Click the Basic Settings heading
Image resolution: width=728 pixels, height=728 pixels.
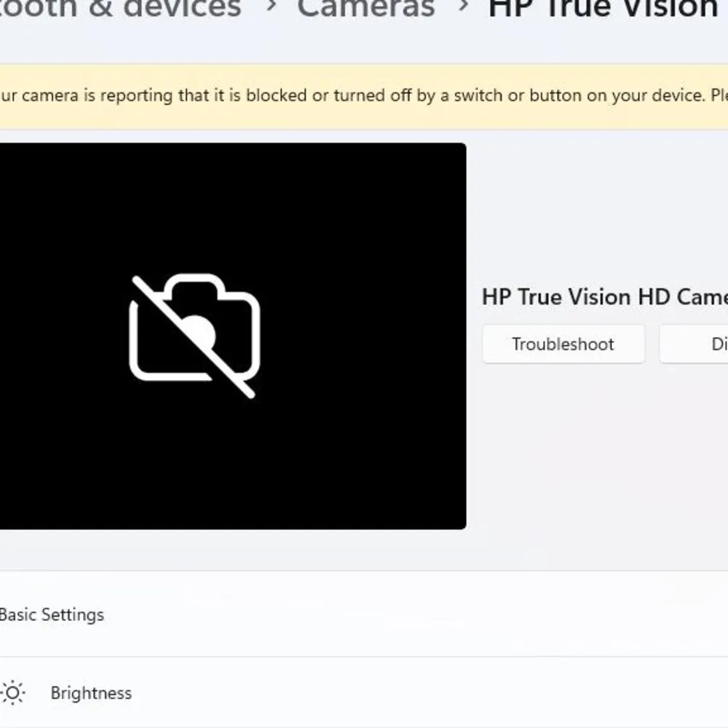pos(52,614)
